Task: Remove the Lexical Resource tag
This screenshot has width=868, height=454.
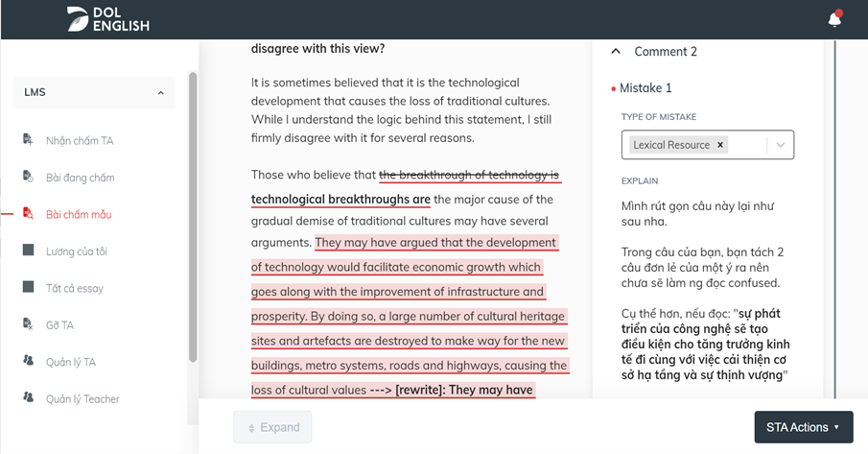Action: [720, 145]
